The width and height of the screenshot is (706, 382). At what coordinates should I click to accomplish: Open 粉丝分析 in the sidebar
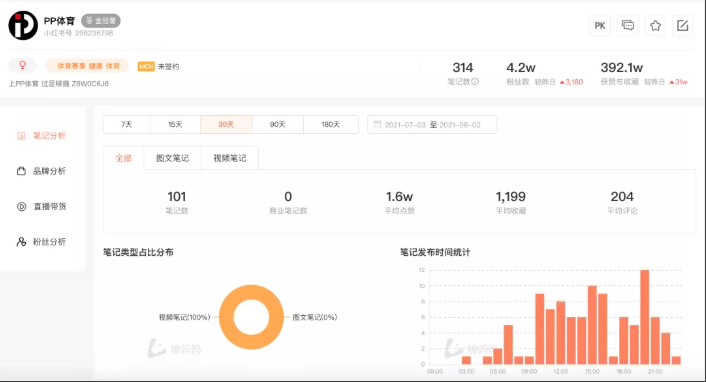[x=42, y=241]
